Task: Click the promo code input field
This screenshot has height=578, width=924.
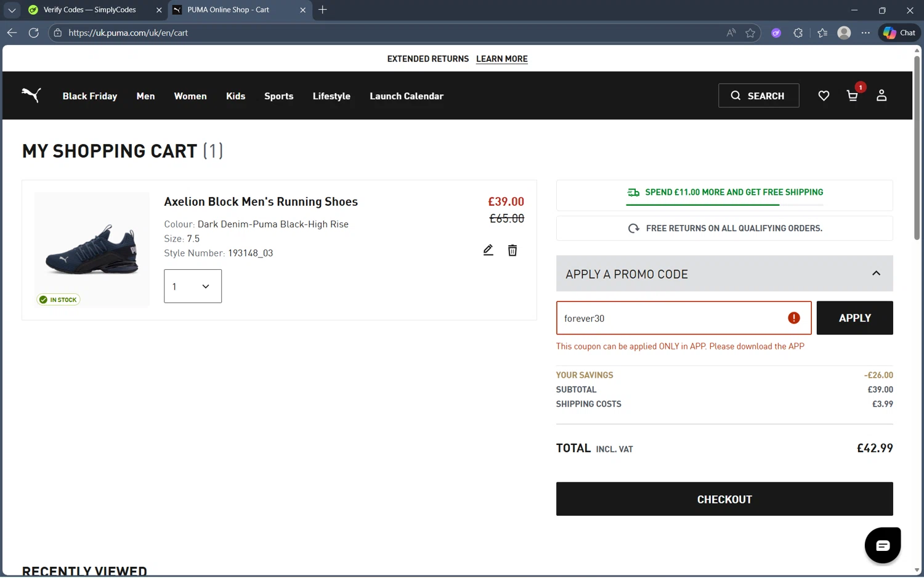Action: [x=671, y=318]
